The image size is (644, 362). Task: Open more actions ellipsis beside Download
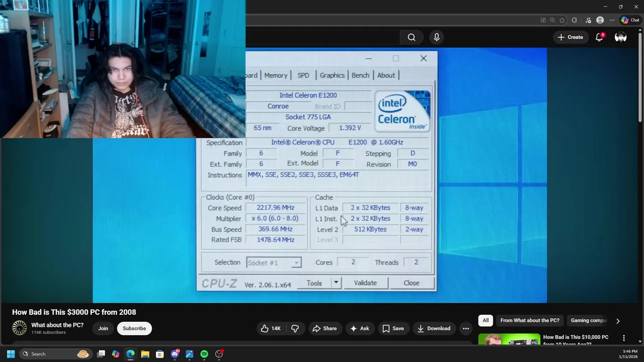(x=466, y=328)
